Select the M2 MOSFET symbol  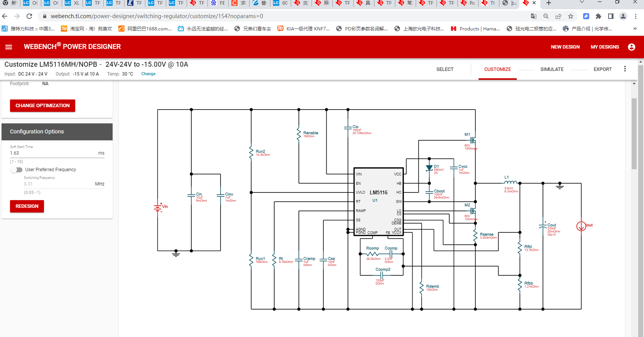(x=473, y=211)
